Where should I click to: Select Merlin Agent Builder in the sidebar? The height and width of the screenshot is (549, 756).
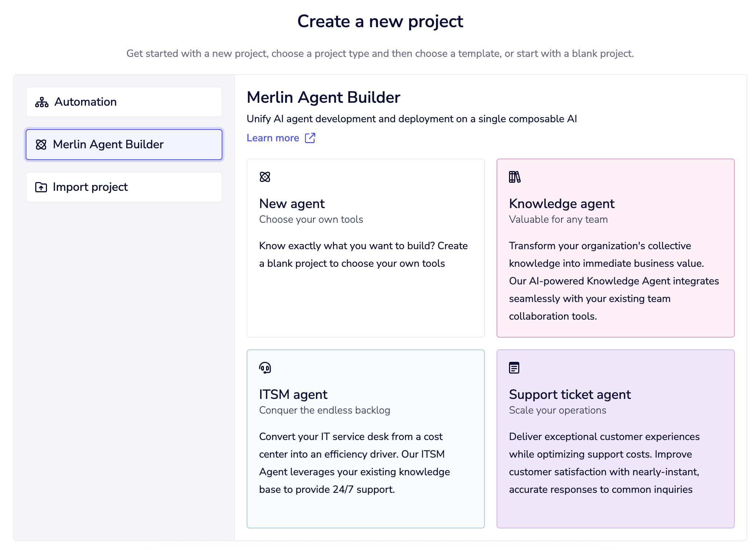124,145
